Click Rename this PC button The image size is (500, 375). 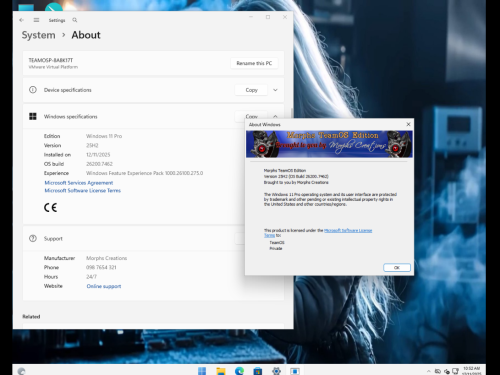point(254,63)
